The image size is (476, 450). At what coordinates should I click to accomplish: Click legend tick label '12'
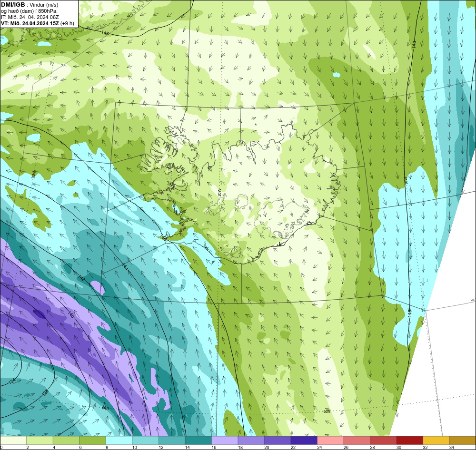pyautogui.click(x=161, y=447)
